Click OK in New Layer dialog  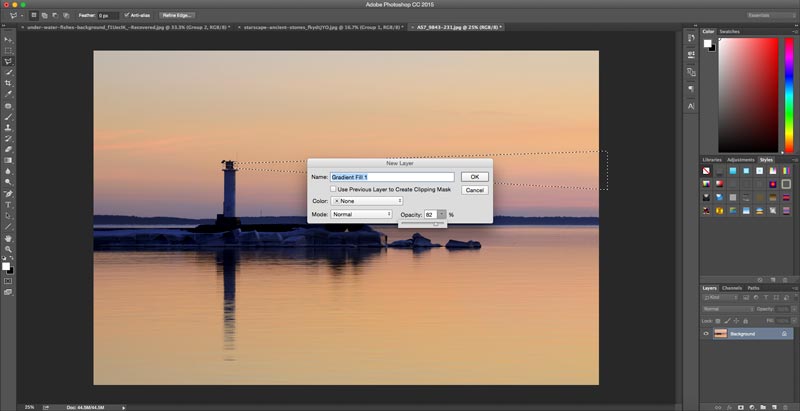point(474,176)
